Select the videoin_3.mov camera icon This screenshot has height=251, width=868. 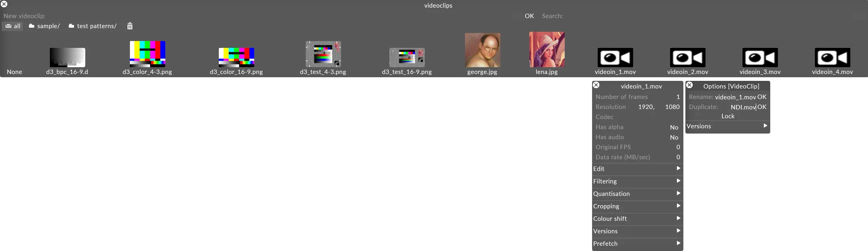pyautogui.click(x=760, y=58)
